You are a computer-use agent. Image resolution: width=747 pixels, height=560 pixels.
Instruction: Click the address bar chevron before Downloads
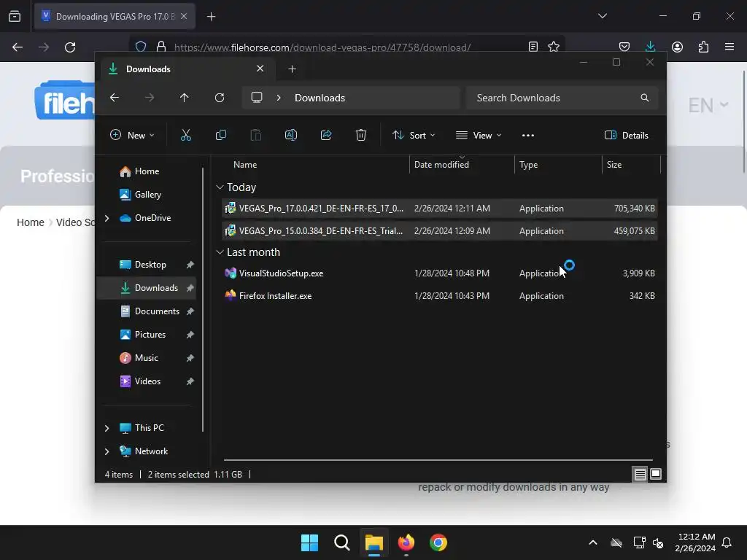tap(279, 98)
